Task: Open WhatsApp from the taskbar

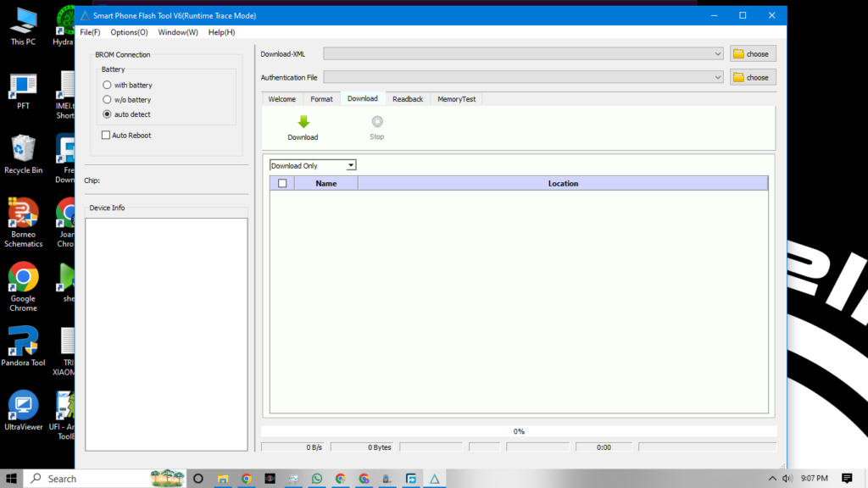Action: pos(316,478)
